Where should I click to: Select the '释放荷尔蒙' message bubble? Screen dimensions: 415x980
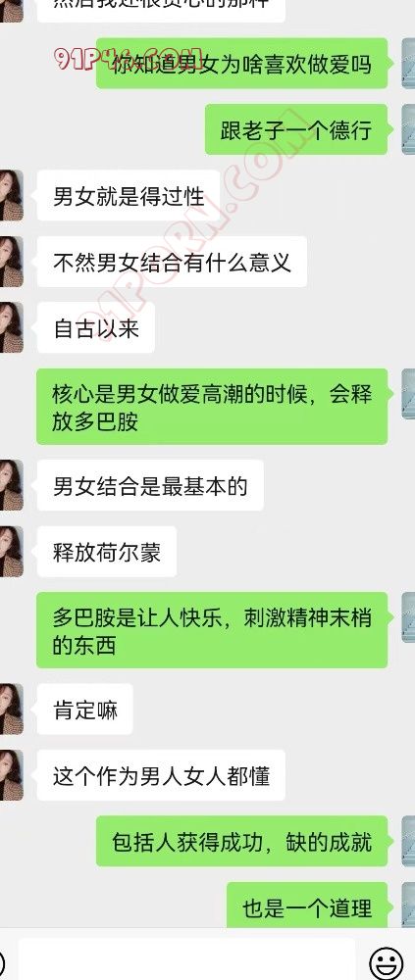(106, 551)
